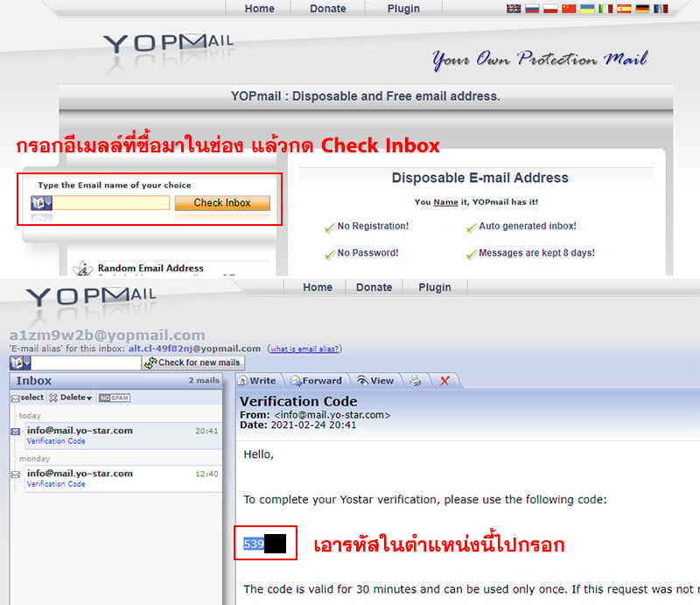Open Donate in the top navigation bar
The height and width of the screenshot is (605, 700).
point(327,9)
